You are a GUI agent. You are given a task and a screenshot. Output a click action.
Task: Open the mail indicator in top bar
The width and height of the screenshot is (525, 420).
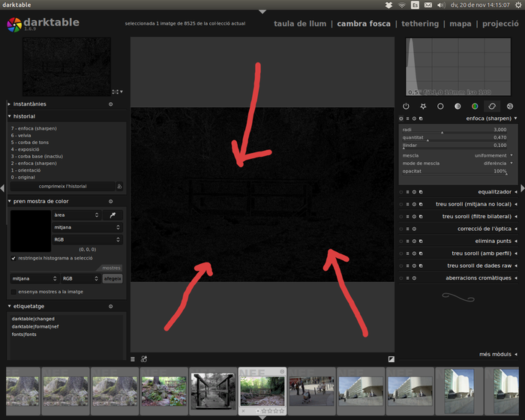(428, 5)
